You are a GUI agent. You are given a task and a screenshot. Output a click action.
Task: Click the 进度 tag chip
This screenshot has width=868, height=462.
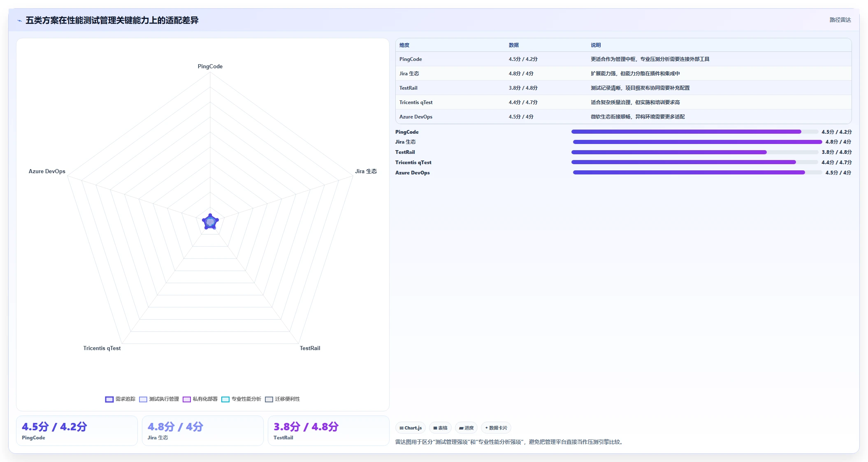(466, 428)
